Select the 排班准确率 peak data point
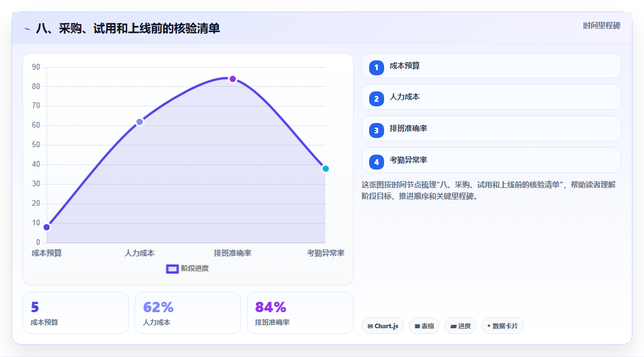Screen dimensions: 644x357 pyautogui.click(x=232, y=79)
